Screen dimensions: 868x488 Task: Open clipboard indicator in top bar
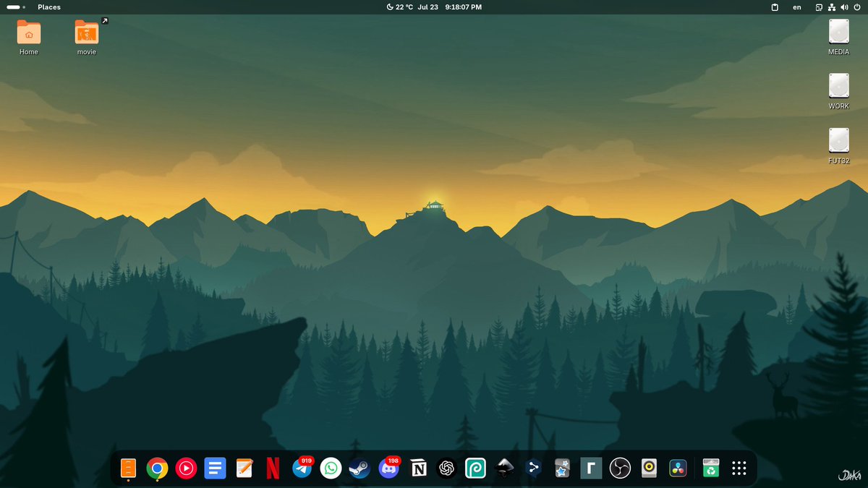tap(775, 7)
